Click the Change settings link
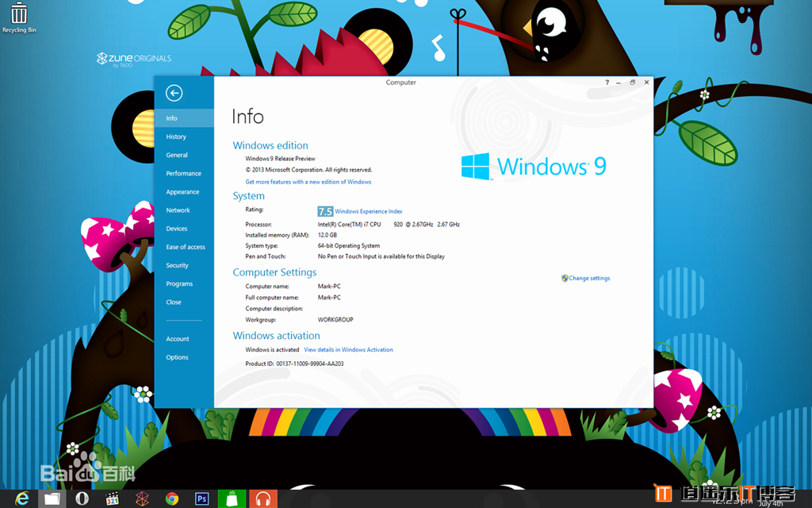 (x=586, y=279)
